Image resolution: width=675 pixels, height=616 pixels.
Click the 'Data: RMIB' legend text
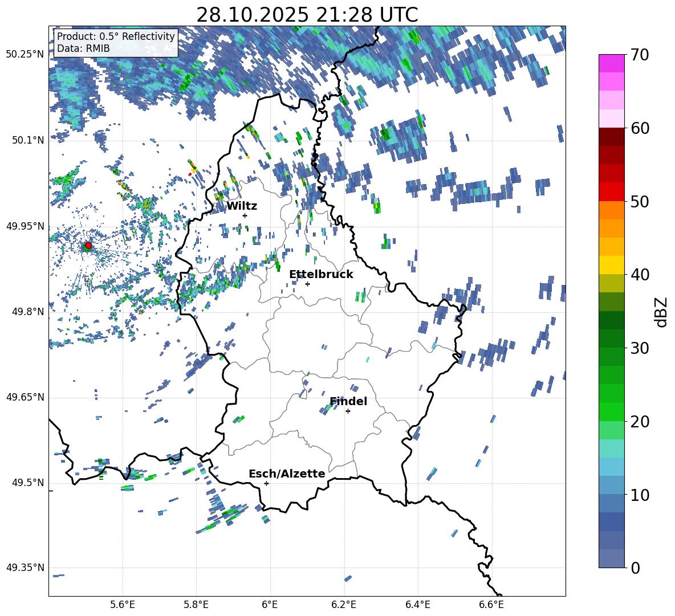(x=83, y=48)
